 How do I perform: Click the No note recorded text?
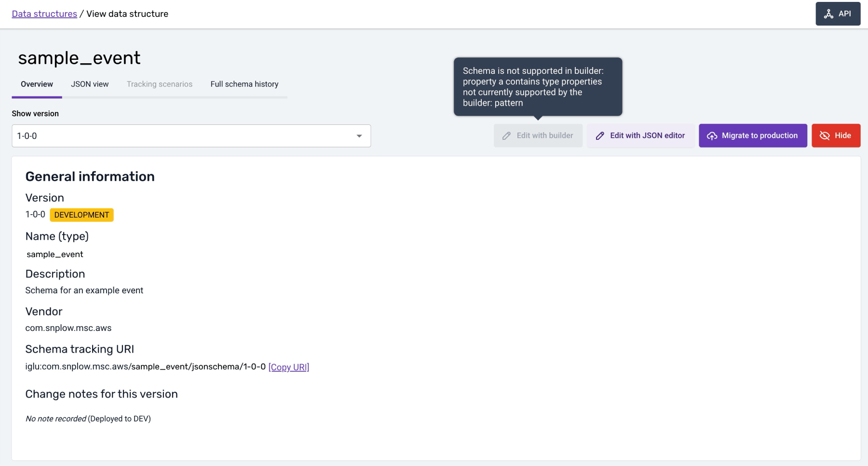56,419
